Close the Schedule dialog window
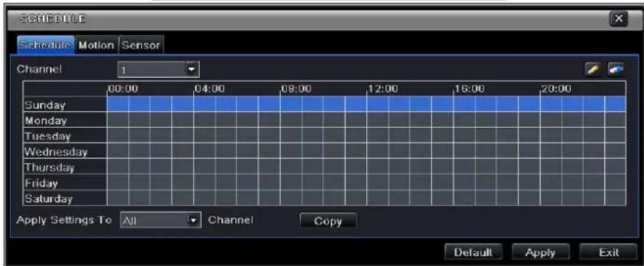644x266 pixels. tap(620, 19)
